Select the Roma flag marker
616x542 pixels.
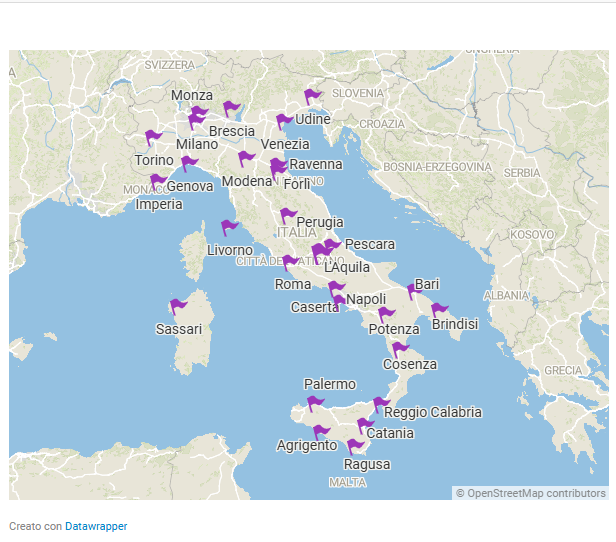290,262
